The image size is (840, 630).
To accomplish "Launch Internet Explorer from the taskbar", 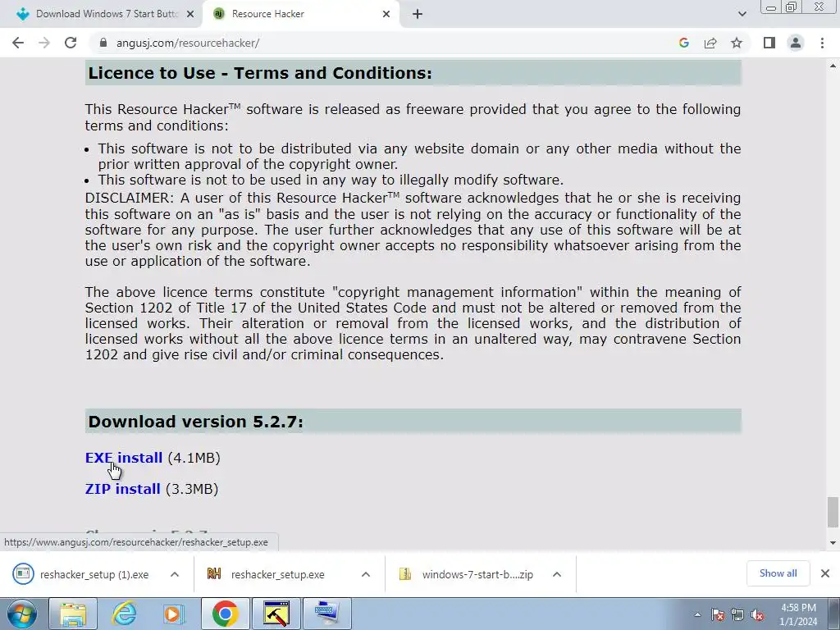I will point(125,614).
